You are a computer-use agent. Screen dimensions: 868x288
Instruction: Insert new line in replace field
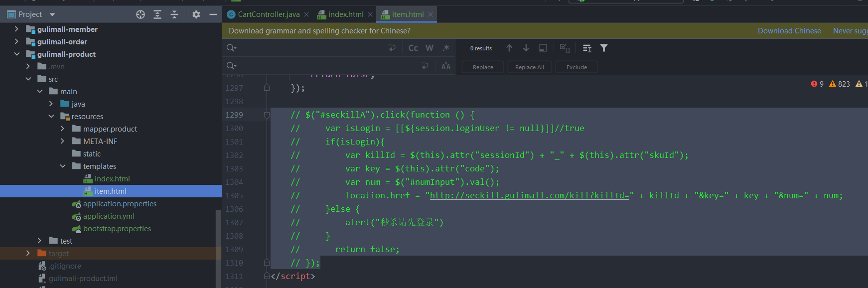click(425, 66)
